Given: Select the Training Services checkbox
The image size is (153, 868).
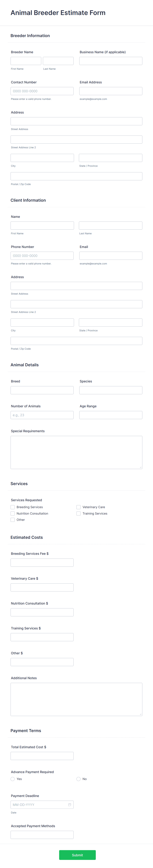Looking at the screenshot, I should (x=78, y=514).
